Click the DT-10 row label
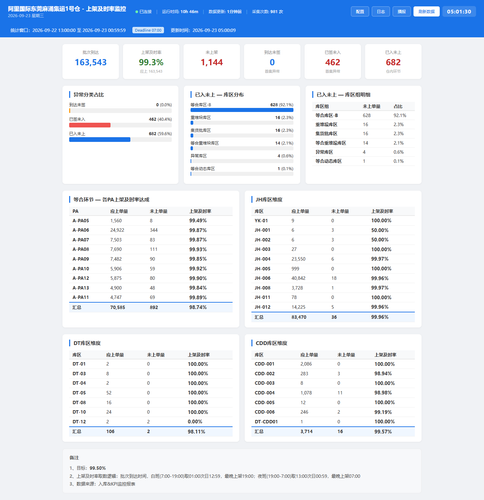The width and height of the screenshot is (484, 500). (79, 412)
